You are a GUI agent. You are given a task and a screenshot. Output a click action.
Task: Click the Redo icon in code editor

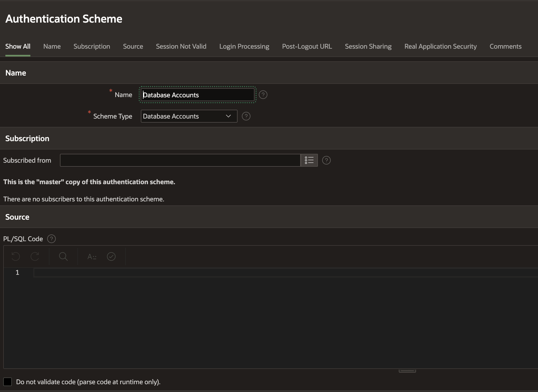[35, 256]
